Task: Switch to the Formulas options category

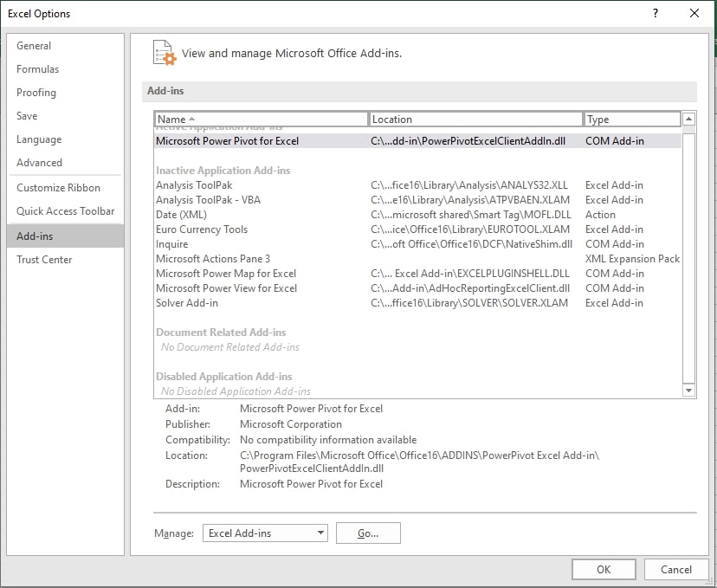Action: point(38,69)
